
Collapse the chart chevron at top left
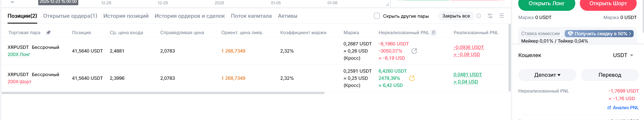[12, 2]
